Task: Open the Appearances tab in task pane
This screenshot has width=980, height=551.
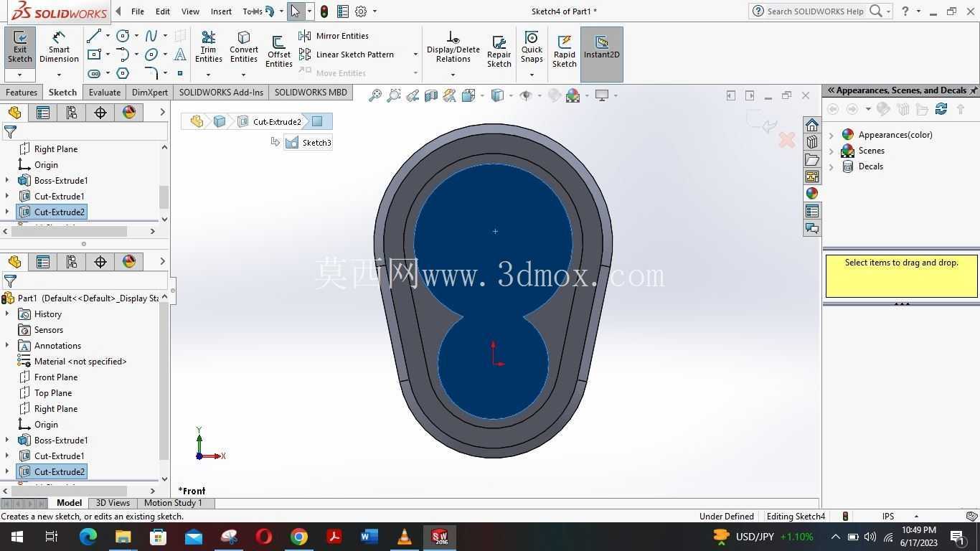Action: pyautogui.click(x=812, y=194)
